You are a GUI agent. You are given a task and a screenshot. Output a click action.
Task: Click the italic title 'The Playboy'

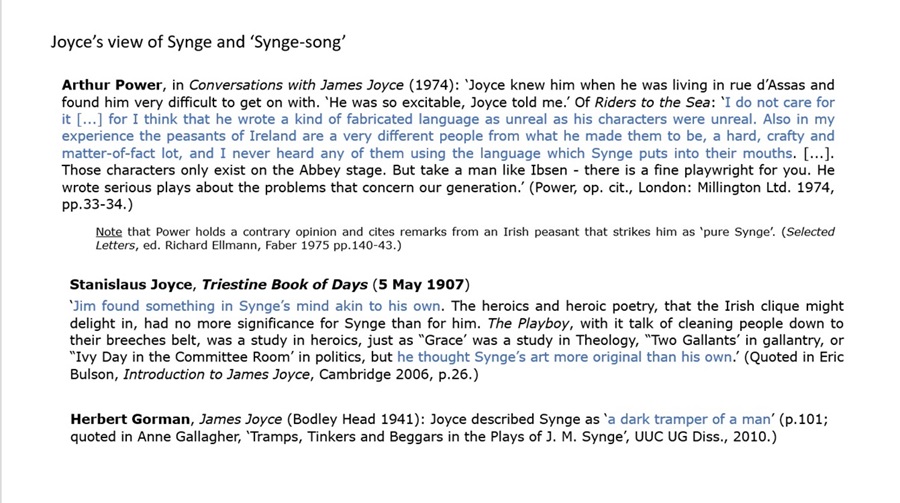pyautogui.click(x=528, y=323)
